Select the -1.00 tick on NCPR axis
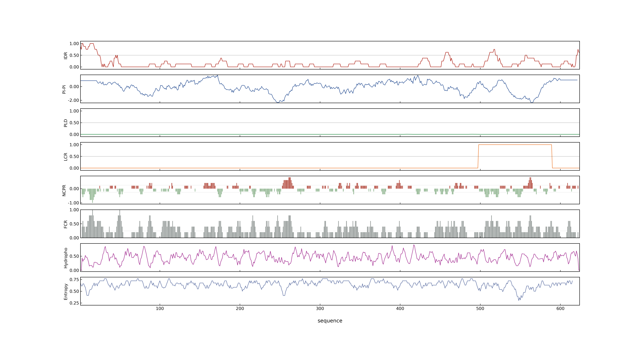Image resolution: width=644 pixels, height=343 pixels. 73,203
